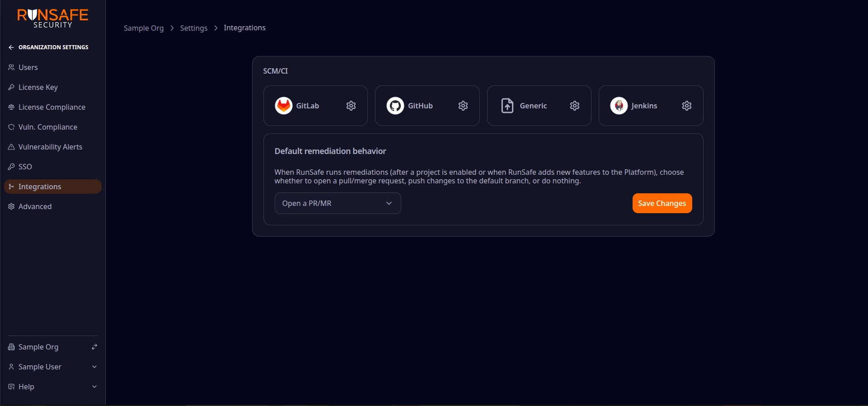Click Settings breadcrumb link
The image size is (868, 406).
point(194,28)
